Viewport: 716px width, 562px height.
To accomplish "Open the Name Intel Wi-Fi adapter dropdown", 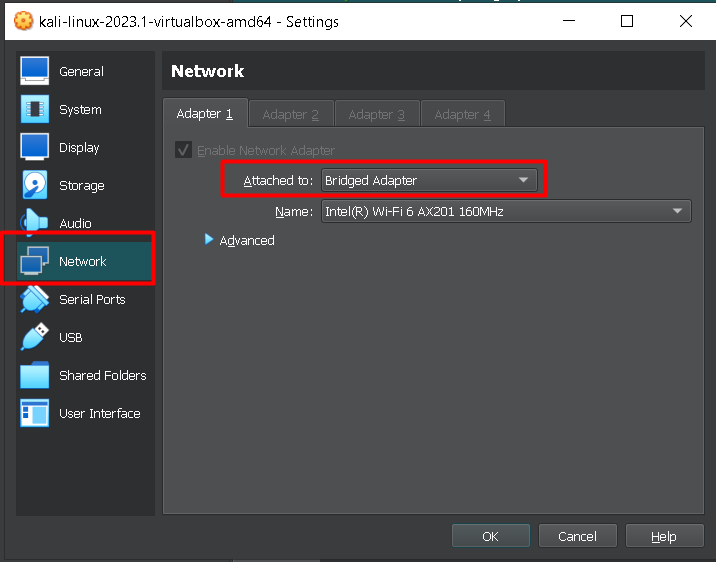I will tap(506, 211).
